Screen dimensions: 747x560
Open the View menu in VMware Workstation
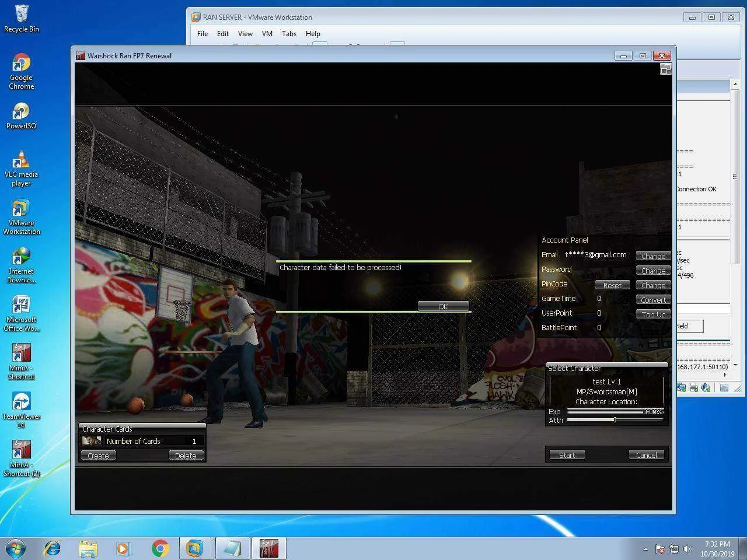pos(245,34)
